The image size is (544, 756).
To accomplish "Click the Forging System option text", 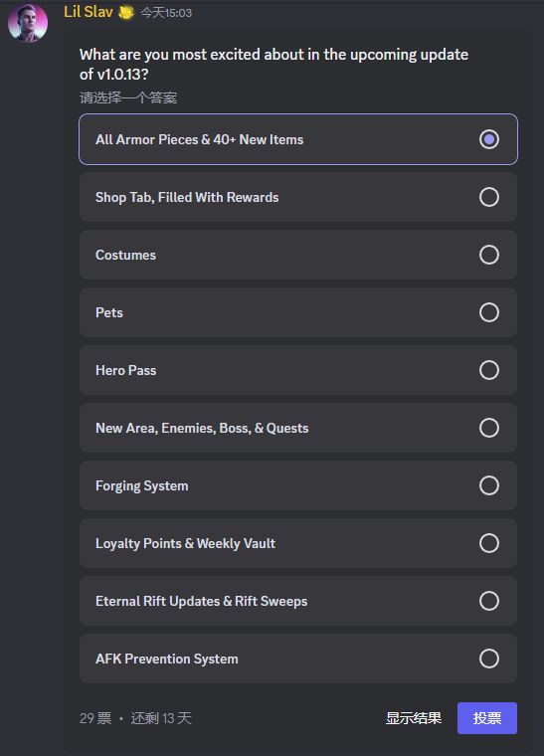I will (x=142, y=486).
